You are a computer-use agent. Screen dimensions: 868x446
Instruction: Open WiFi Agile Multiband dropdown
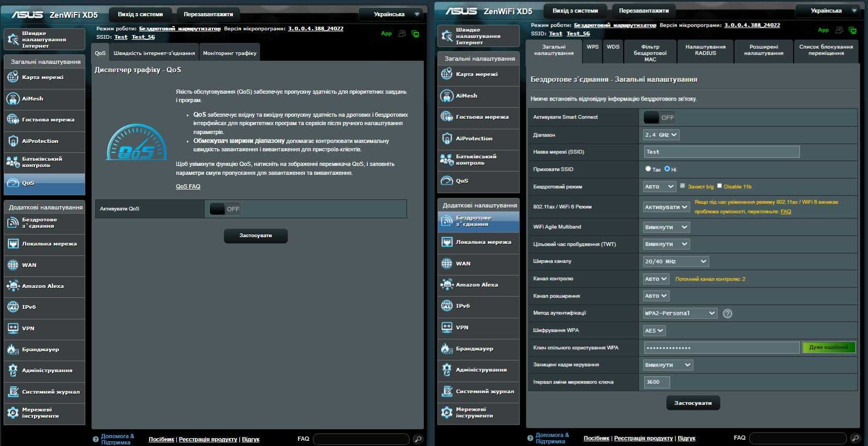coord(666,227)
